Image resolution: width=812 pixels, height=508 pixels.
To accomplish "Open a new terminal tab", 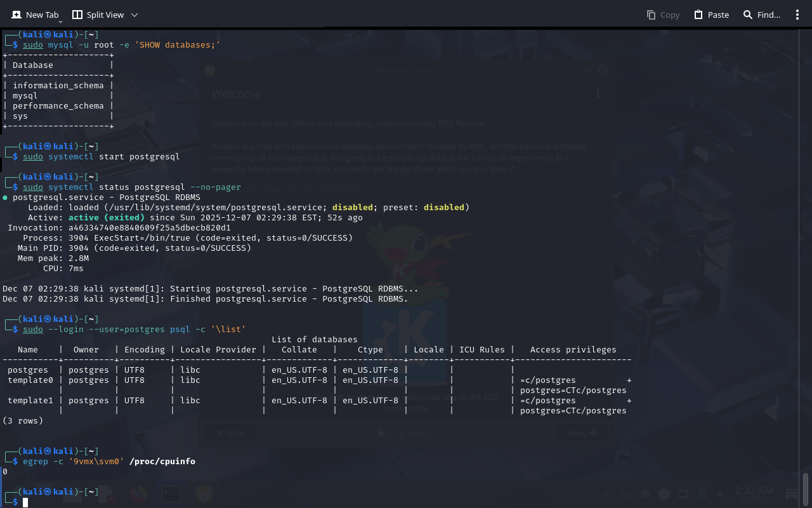I will (x=36, y=15).
